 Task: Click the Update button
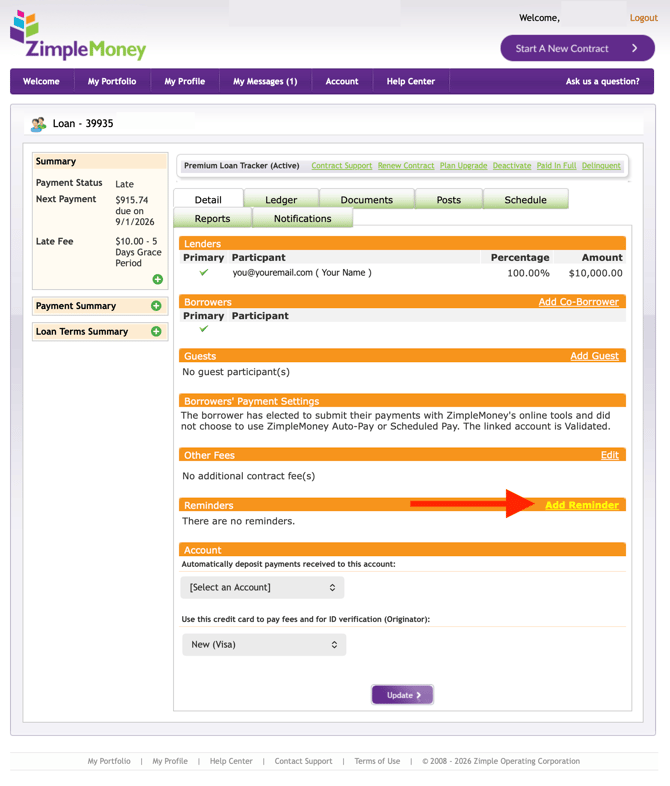[x=402, y=695]
